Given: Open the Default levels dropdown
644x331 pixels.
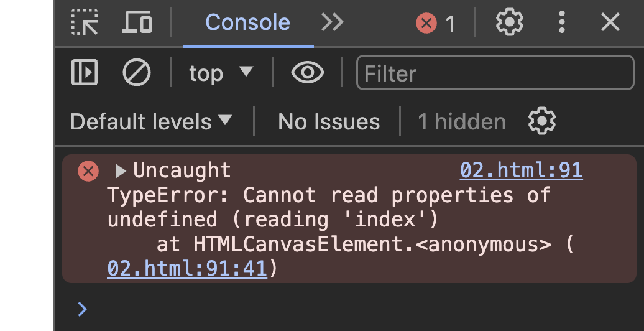Looking at the screenshot, I should (x=151, y=121).
